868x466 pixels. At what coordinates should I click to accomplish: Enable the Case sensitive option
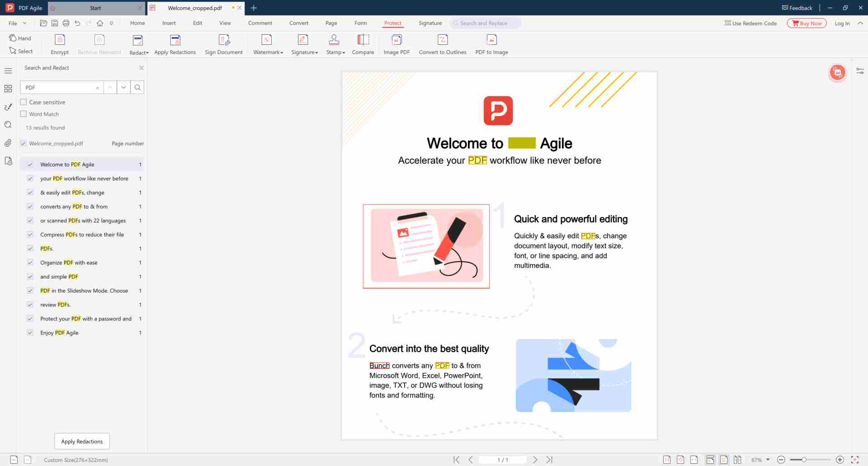pos(24,102)
